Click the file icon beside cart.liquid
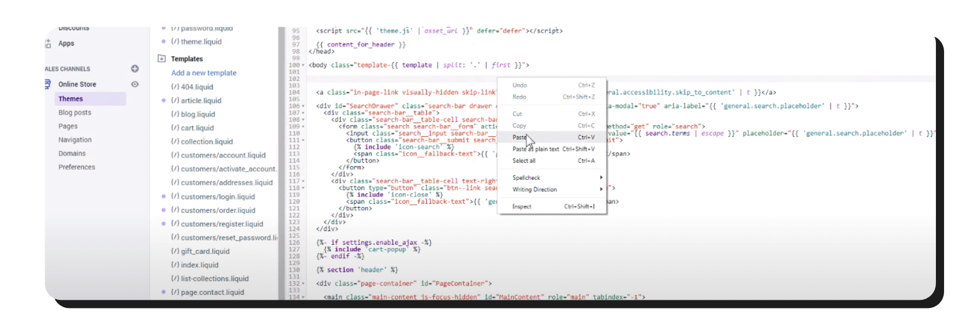Screen dimensions: 980x327 tap(175, 128)
